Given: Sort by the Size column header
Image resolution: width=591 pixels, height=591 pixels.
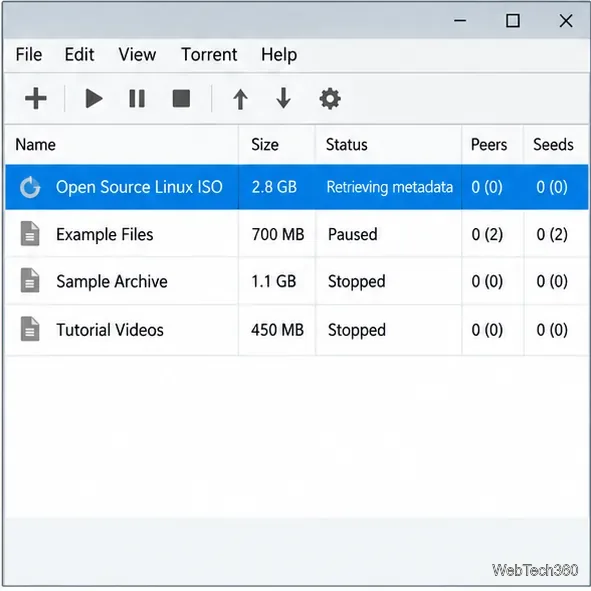Looking at the screenshot, I should click(265, 145).
